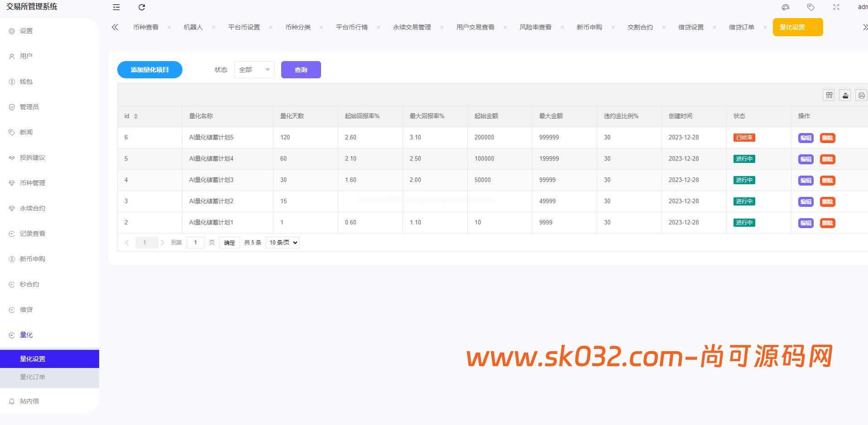The height and width of the screenshot is (425, 868).
Task: Open the theme palette settings icon
Action: point(785,7)
